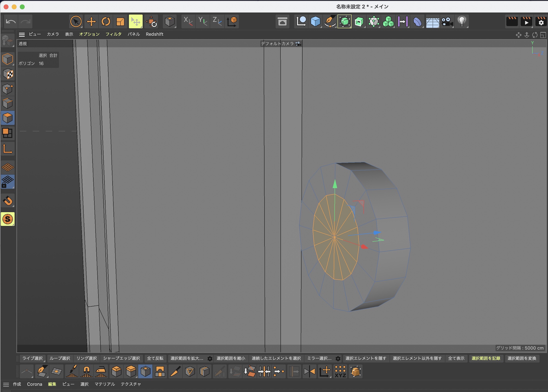The image size is (548, 392).
Task: Click the green Y axis gizmo arrow
Action: (x=335, y=184)
